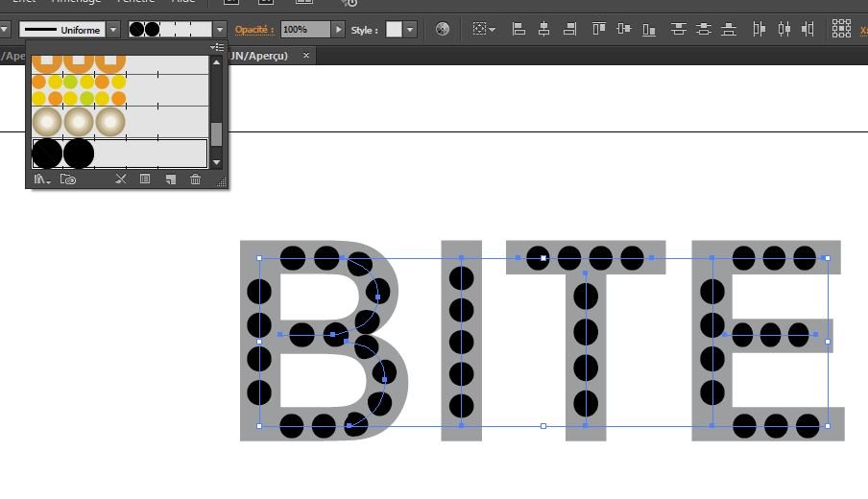Expand the brush definition dropdown arrow

[x=221, y=30]
